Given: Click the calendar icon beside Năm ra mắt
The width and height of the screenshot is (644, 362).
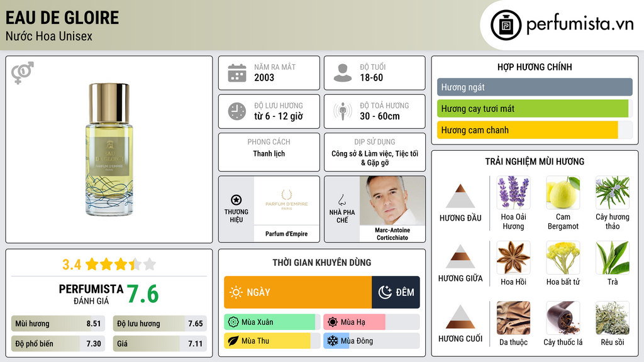Looking at the screenshot, I should click(x=237, y=73).
